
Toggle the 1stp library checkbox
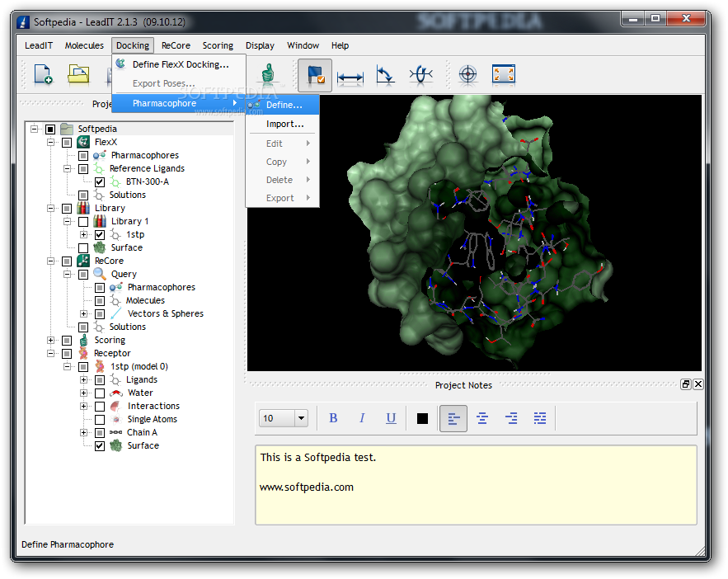point(100,234)
